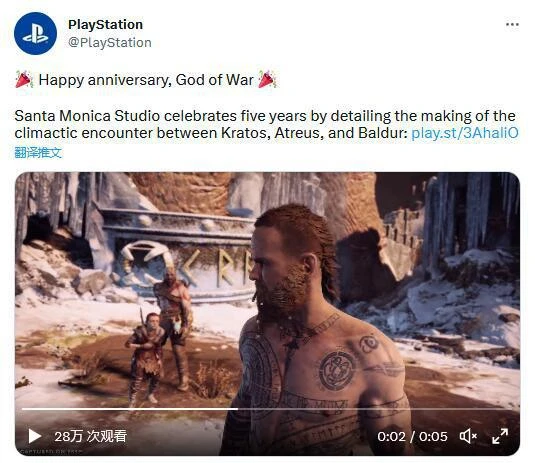Open the PlayStation profile avatar
The image size is (535, 463).
point(35,33)
